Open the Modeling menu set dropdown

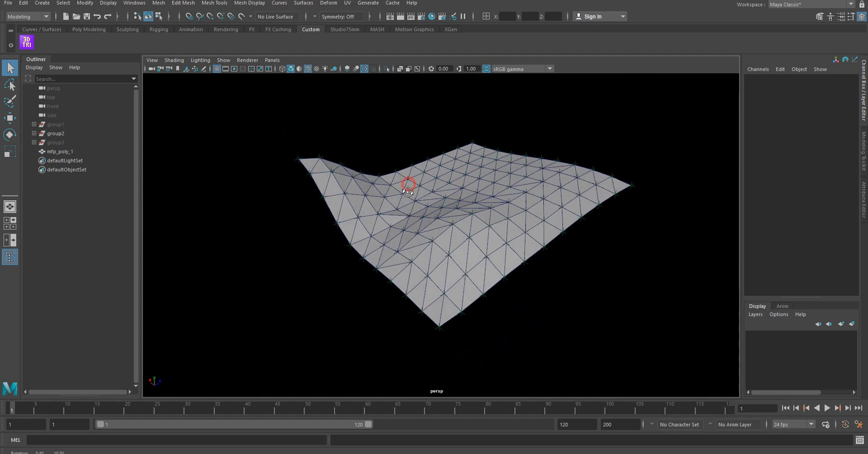[28, 16]
